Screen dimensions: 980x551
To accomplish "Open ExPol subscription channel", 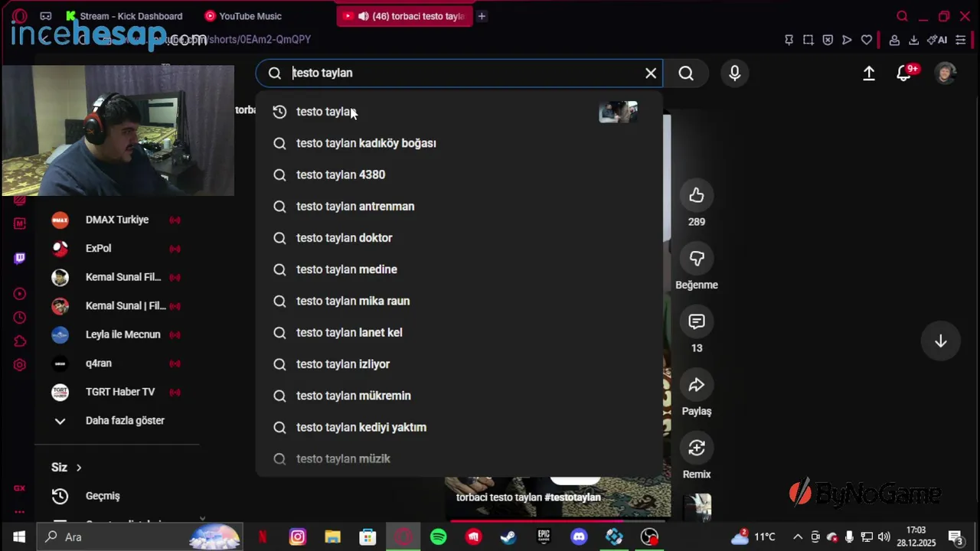I will [x=116, y=249].
